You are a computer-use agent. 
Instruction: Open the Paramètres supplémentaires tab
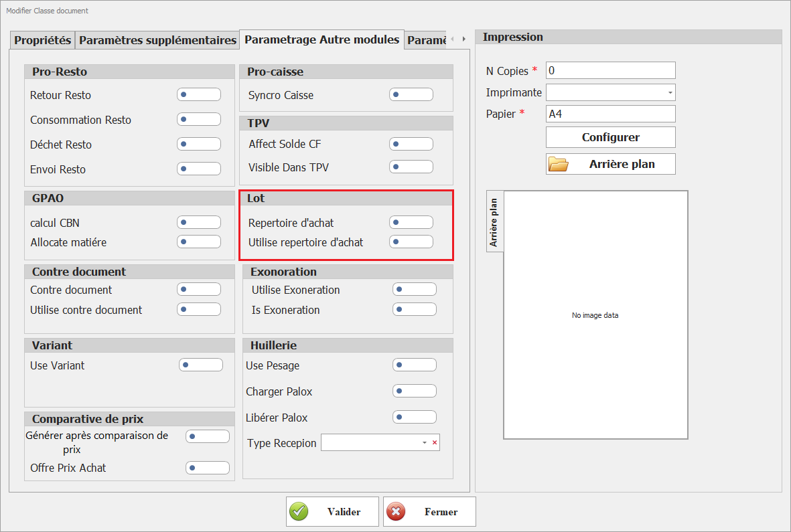click(x=157, y=40)
